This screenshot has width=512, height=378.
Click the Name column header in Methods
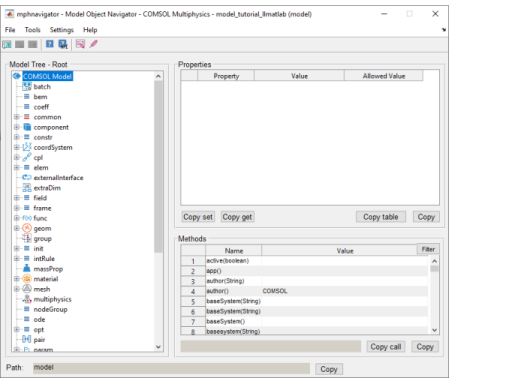click(234, 251)
